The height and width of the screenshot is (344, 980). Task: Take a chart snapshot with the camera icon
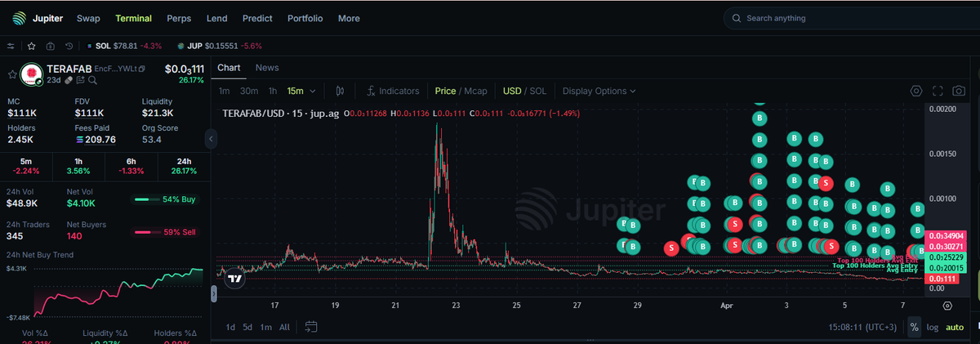pyautogui.click(x=959, y=91)
